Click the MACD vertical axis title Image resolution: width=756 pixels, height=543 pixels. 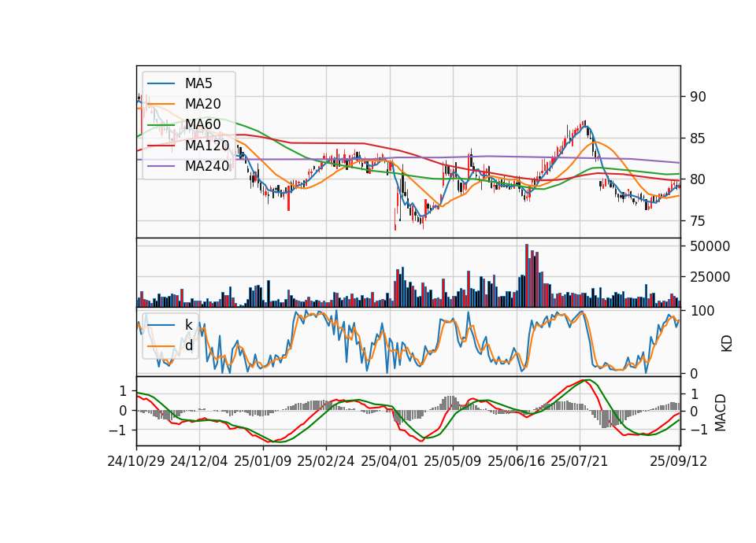click(721, 412)
